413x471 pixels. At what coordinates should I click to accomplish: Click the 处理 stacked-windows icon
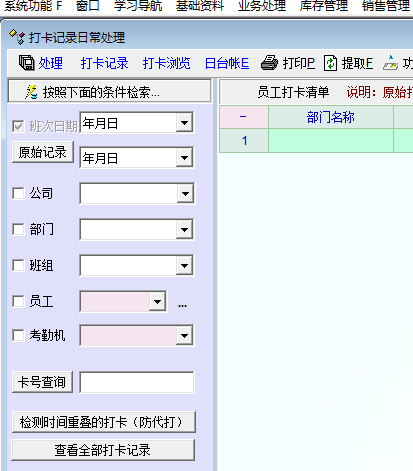[x=26, y=63]
